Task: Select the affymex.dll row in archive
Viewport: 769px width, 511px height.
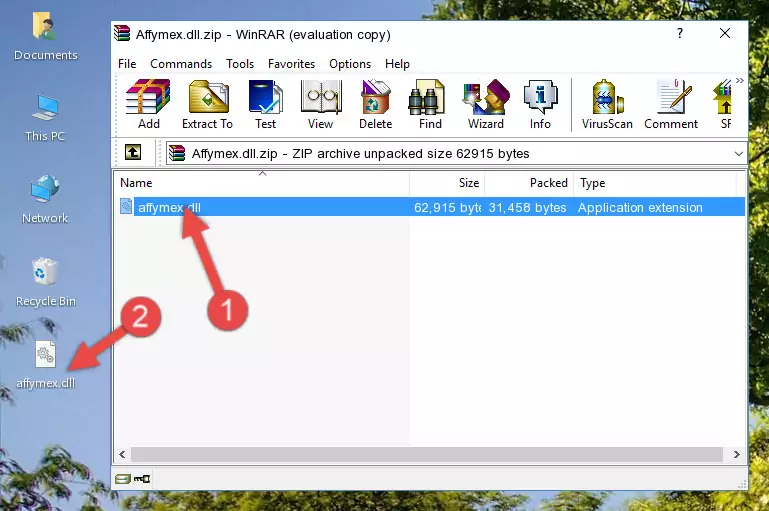Action: coord(431,207)
